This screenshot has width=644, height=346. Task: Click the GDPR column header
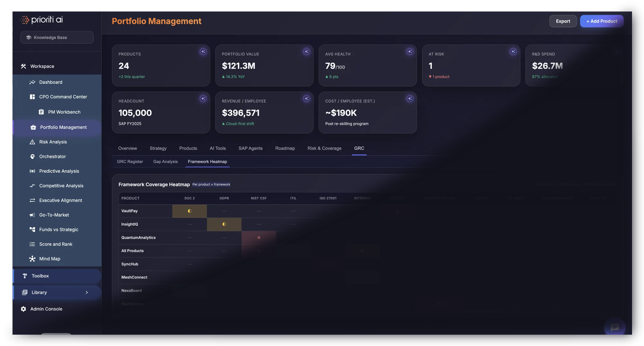point(224,198)
